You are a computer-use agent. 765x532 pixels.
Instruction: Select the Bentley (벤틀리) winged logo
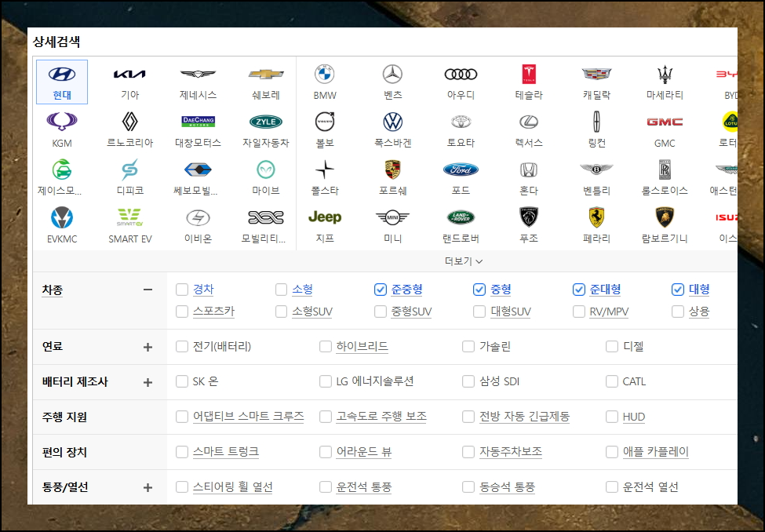click(596, 169)
